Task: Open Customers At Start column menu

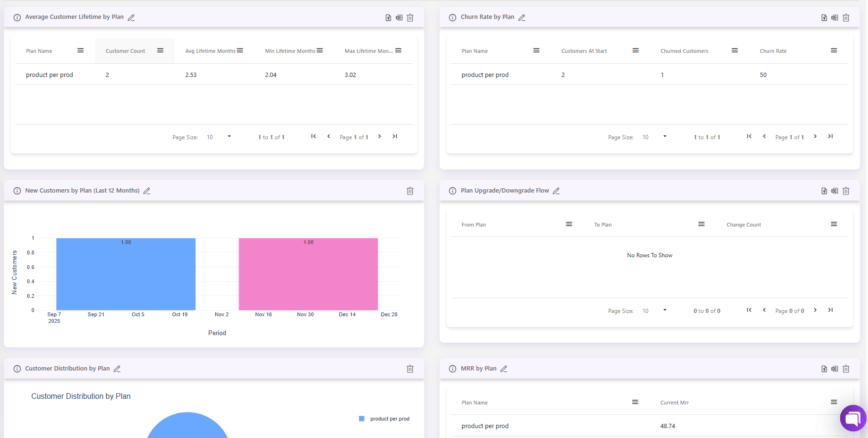Action: (636, 51)
